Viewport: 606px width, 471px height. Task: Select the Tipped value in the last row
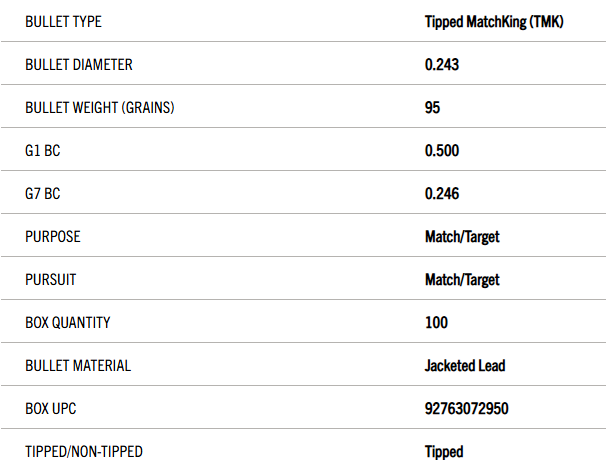click(x=444, y=452)
